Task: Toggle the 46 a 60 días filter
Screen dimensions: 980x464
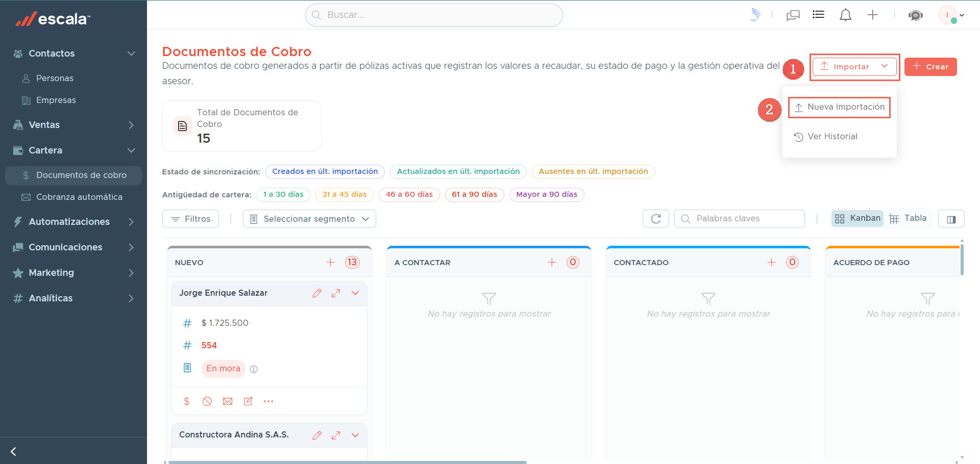Action: 409,194
